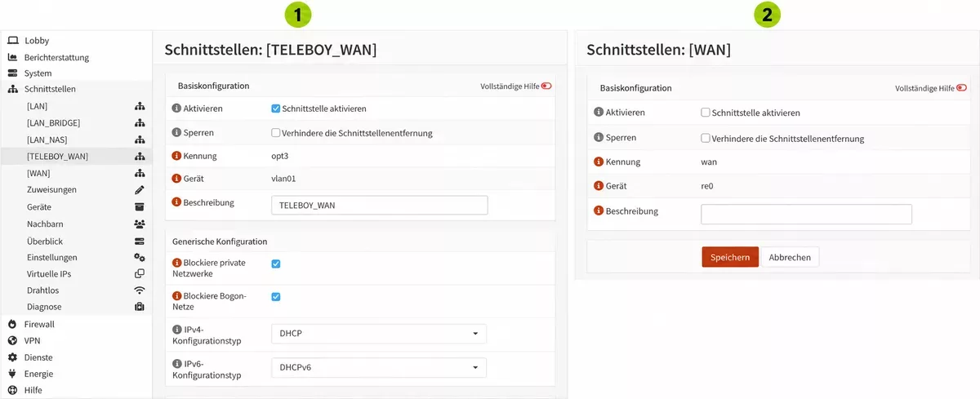
Task: Uncheck Blockiere private Netzwerke
Action: [275, 264]
